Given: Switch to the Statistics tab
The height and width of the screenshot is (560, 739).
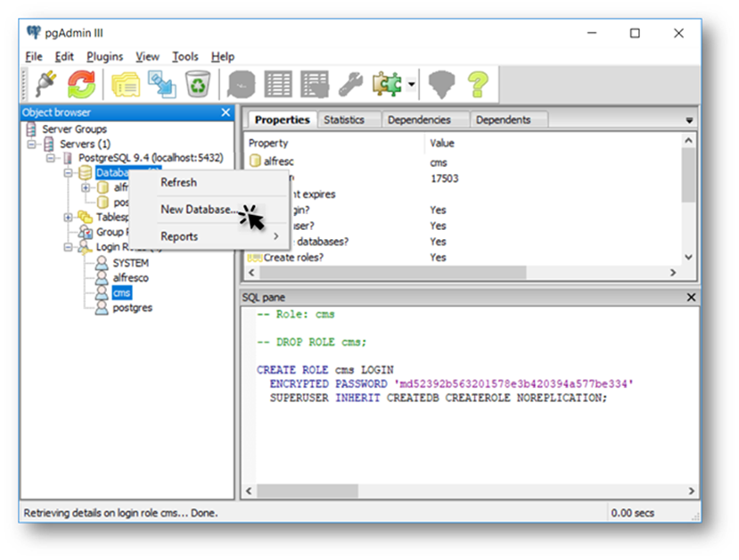Looking at the screenshot, I should (x=344, y=119).
